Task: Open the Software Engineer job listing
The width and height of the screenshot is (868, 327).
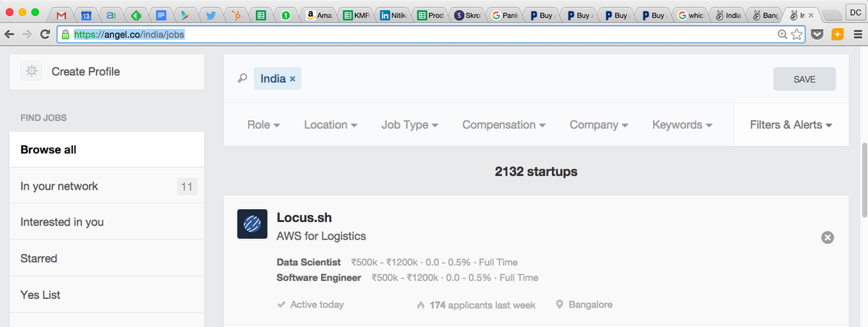Action: 319,277
